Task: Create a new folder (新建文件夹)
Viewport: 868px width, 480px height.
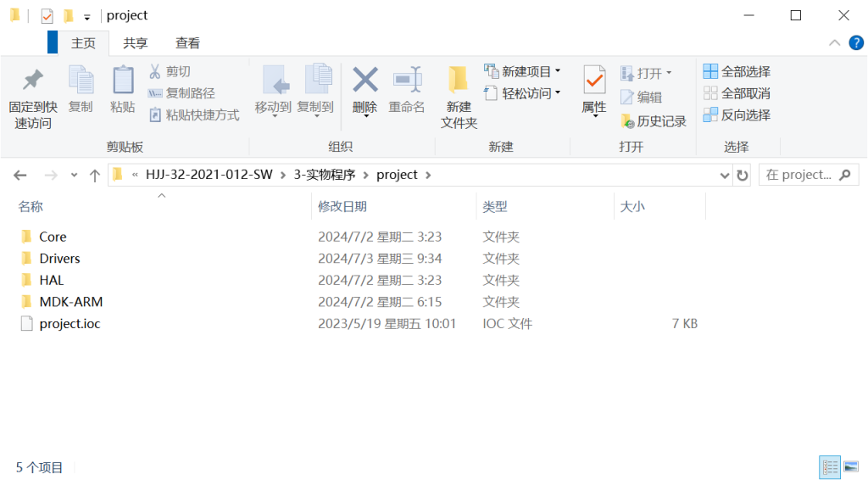Action: pyautogui.click(x=459, y=97)
